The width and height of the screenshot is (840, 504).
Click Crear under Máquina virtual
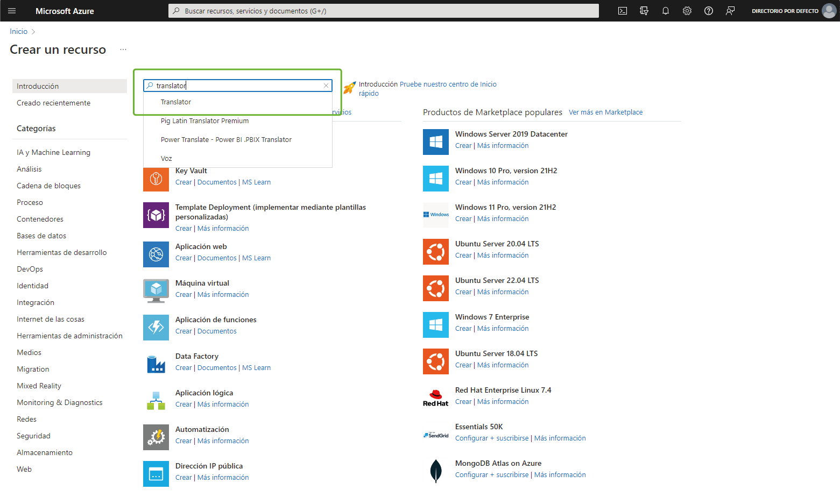(183, 295)
